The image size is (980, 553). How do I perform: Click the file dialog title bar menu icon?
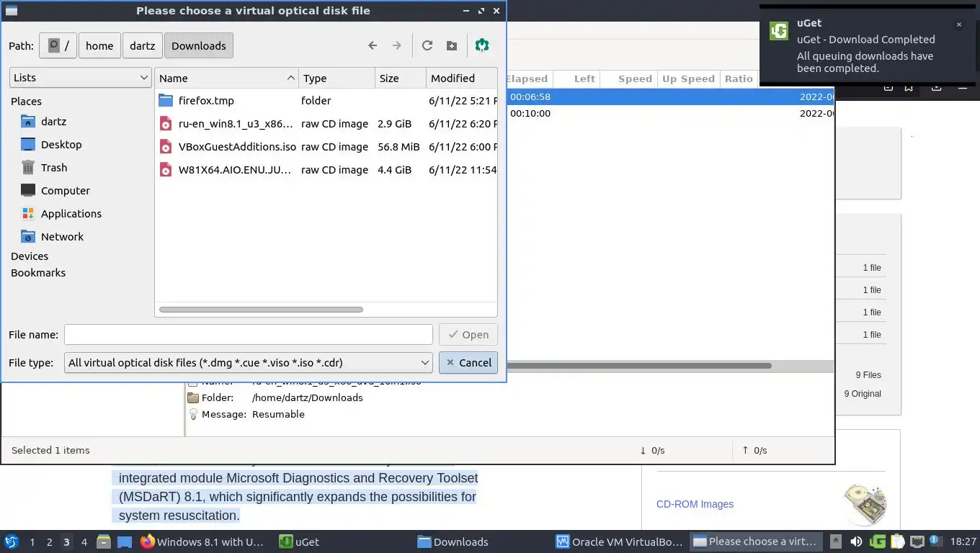pos(12,11)
